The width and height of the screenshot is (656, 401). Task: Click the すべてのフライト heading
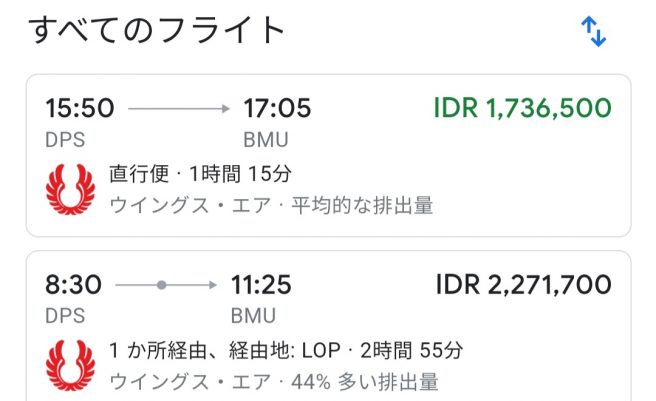[156, 30]
